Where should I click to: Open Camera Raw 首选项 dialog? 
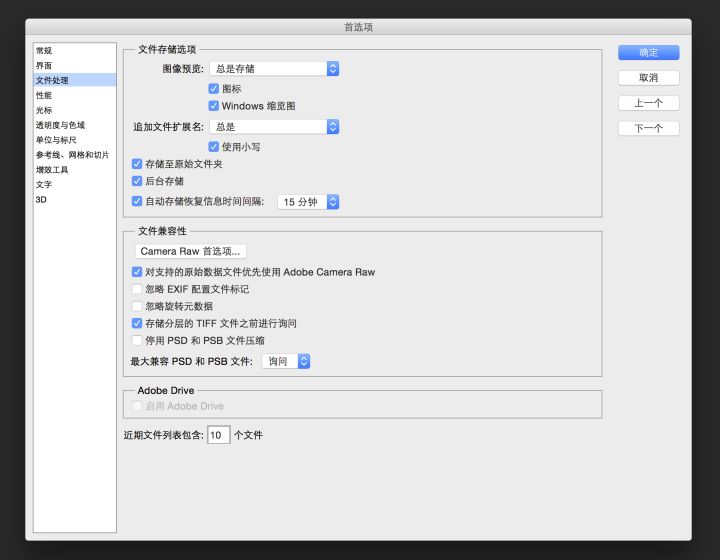[191, 252]
